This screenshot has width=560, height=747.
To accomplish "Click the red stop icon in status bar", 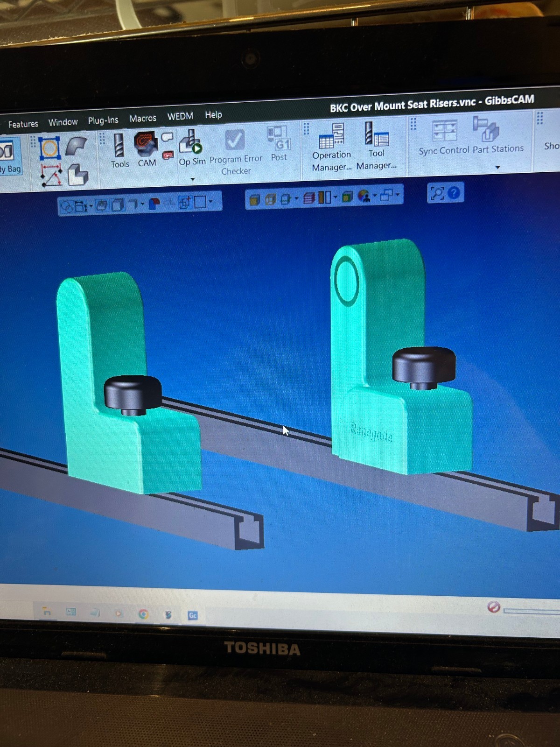I will [x=494, y=606].
